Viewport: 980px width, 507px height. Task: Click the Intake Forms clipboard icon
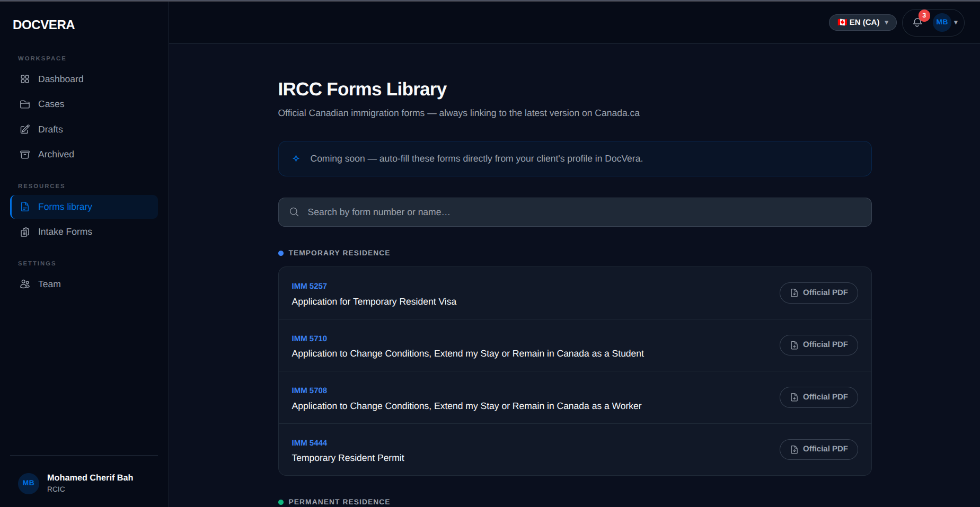[25, 232]
